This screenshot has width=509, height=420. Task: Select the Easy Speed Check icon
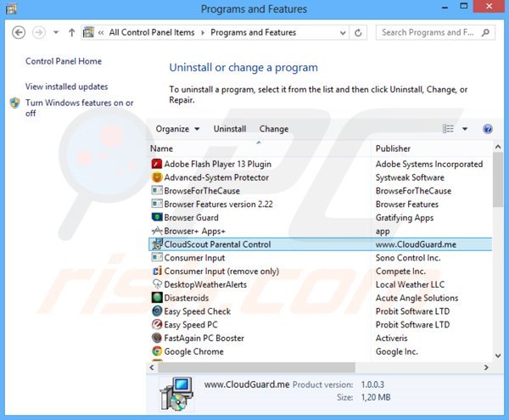(x=157, y=311)
